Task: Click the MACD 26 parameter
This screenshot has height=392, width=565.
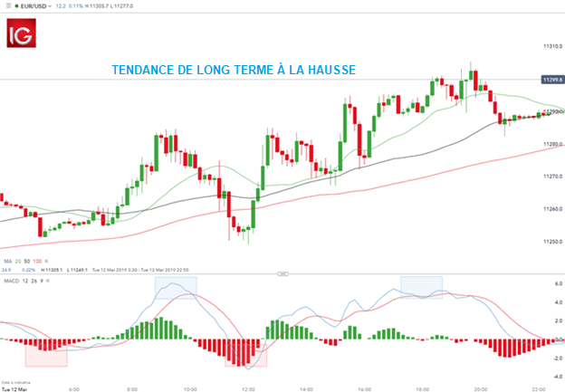Action: tap(34, 281)
